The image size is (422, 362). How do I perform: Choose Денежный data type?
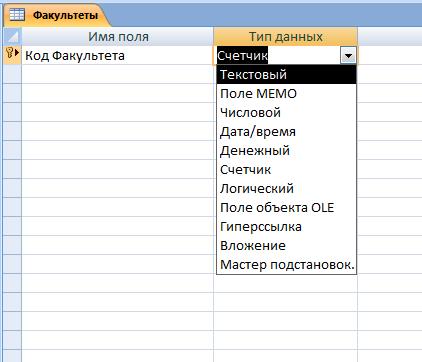coord(286,150)
